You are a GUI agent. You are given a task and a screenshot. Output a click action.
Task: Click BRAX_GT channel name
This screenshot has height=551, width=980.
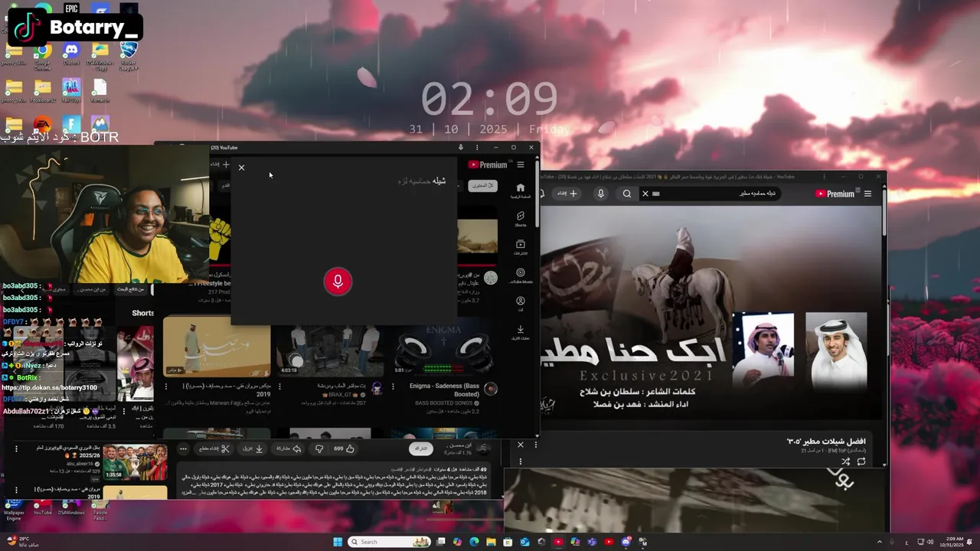click(339, 395)
